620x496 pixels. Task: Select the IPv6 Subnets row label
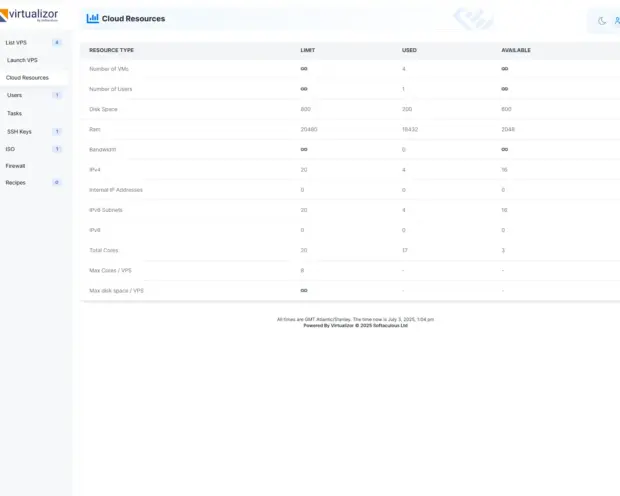tap(106, 210)
